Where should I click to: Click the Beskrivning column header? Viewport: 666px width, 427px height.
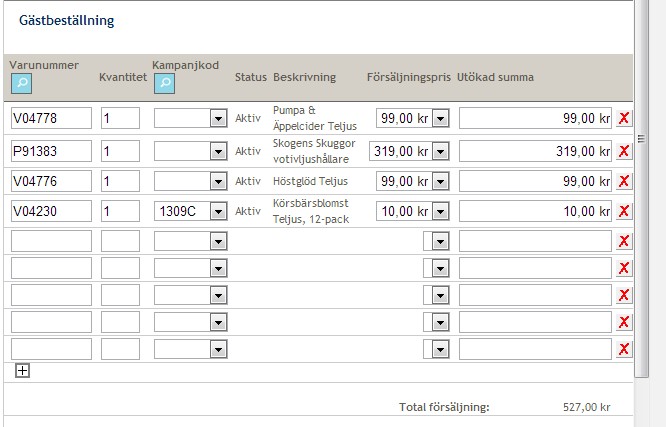click(305, 77)
